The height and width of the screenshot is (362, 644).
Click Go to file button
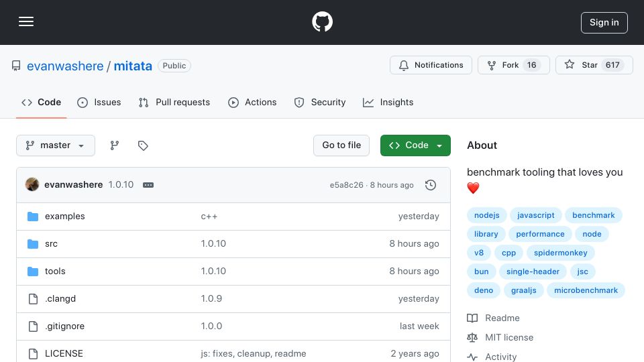coord(341,145)
